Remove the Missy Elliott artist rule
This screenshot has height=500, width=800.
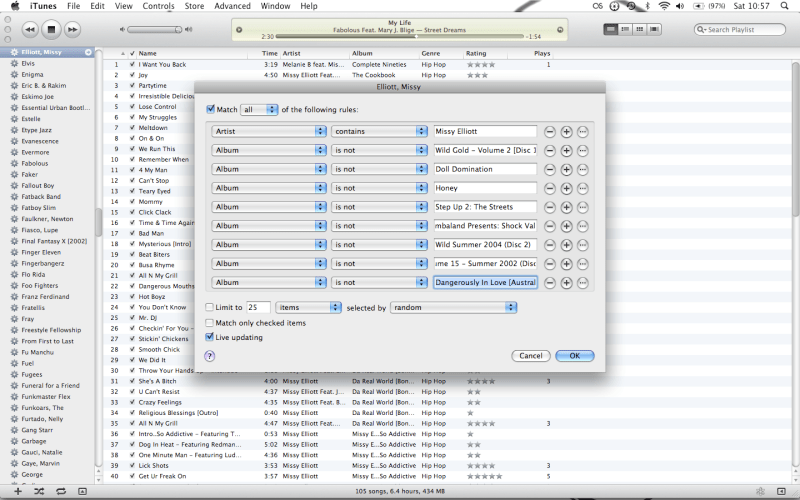tap(550, 131)
